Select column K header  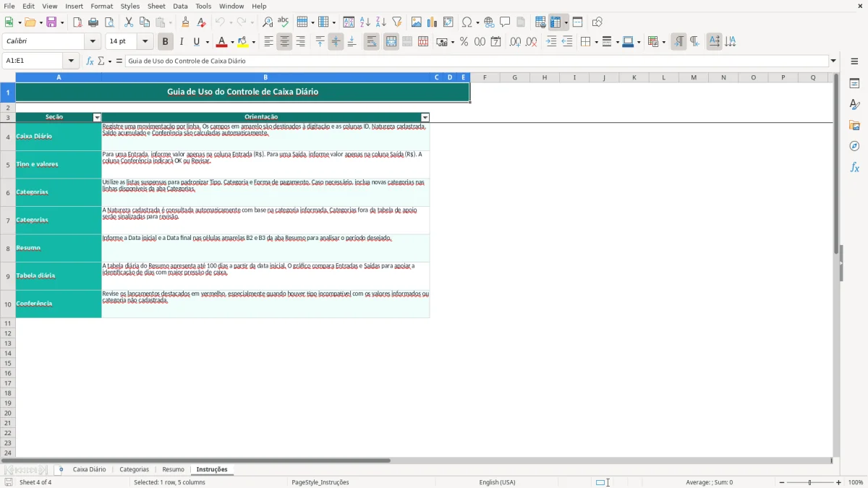tap(634, 77)
